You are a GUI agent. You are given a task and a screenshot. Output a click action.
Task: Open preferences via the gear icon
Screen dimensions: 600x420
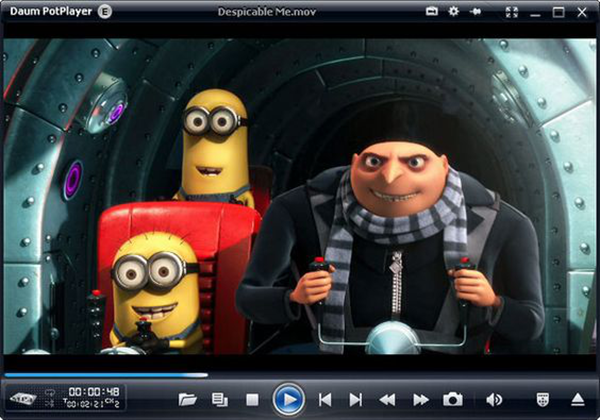(x=453, y=11)
